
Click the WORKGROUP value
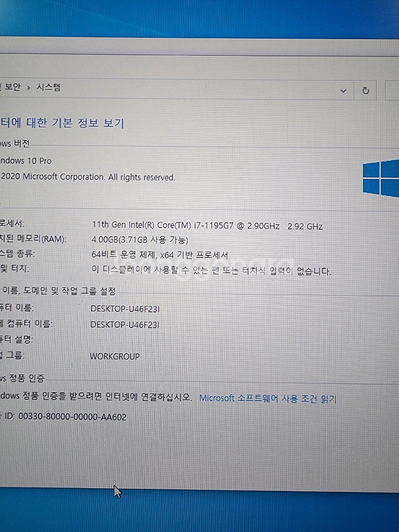tap(115, 356)
